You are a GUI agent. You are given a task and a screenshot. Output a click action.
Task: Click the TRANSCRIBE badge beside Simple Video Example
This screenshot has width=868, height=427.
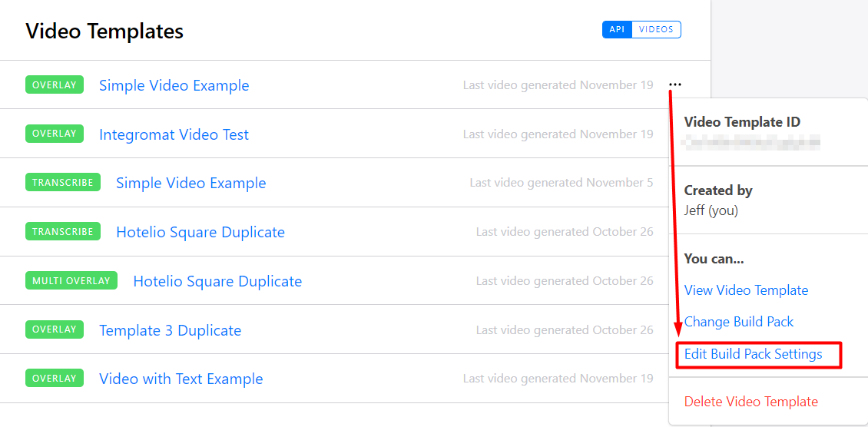click(x=63, y=183)
